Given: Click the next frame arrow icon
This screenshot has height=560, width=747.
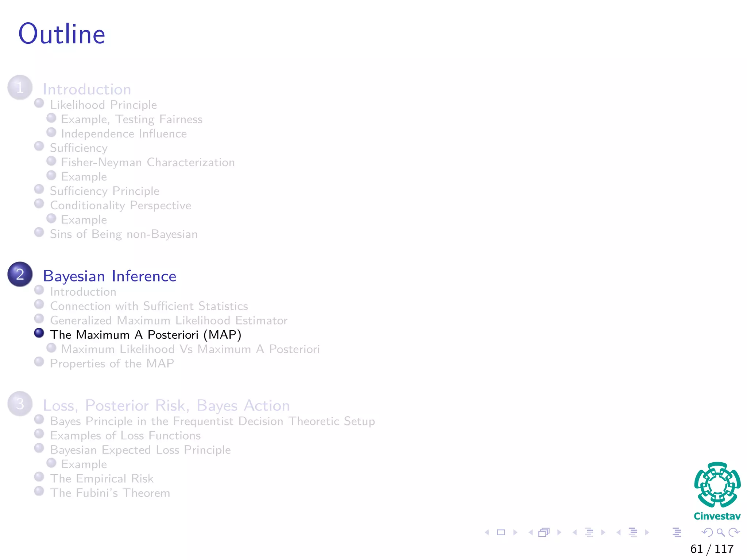Looking at the screenshot, I should (x=559, y=532).
